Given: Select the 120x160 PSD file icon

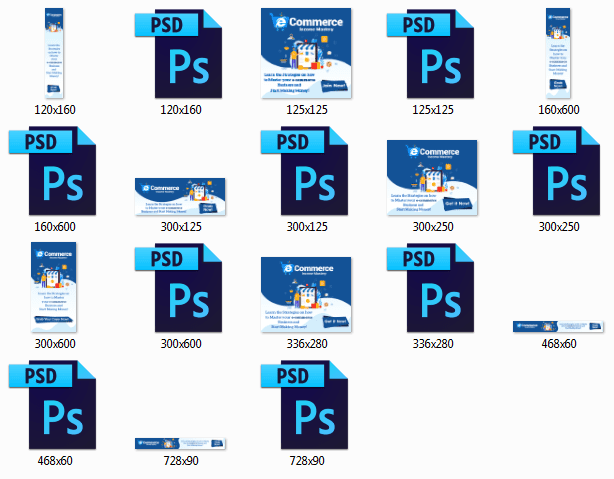Looking at the screenshot, I should click(179, 54).
